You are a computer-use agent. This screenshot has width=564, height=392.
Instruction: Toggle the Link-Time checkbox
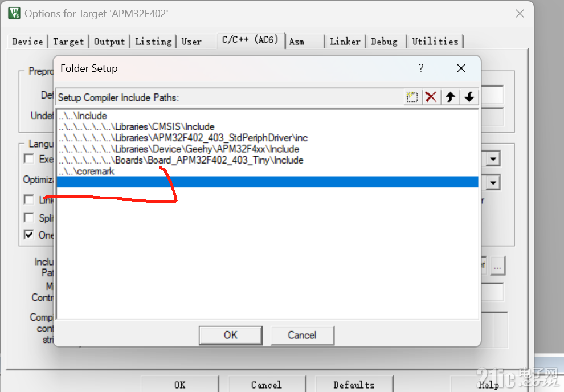point(29,199)
